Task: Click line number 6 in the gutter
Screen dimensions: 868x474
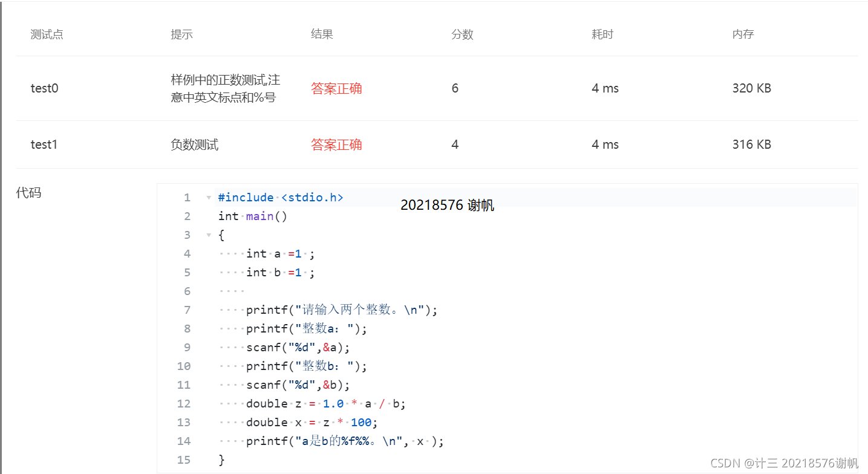Action: click(x=187, y=291)
